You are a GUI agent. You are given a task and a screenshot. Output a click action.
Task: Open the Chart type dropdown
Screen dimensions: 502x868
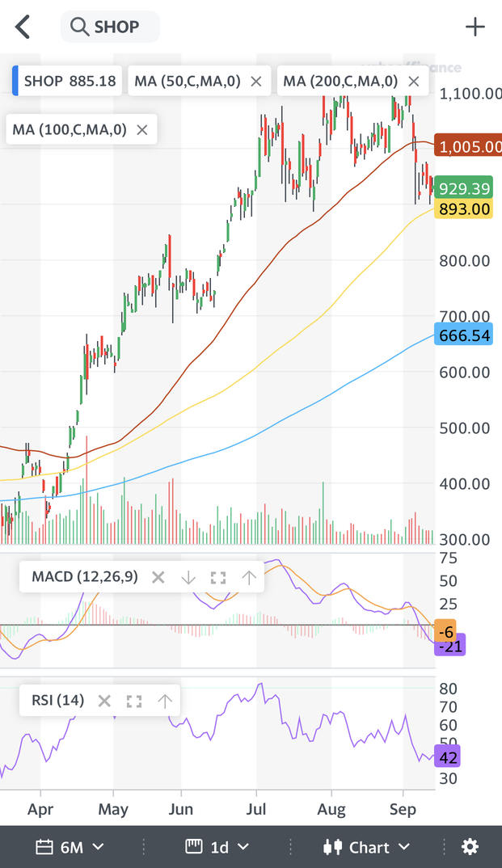point(367,846)
